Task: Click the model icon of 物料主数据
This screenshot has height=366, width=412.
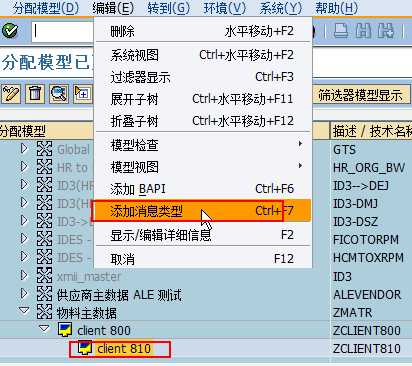Action: (x=44, y=312)
